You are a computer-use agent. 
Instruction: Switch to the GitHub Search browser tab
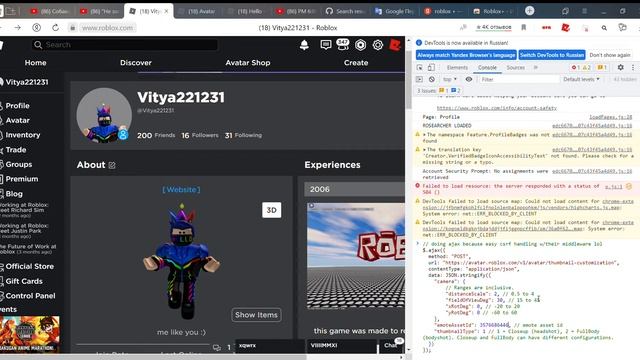click(x=345, y=11)
